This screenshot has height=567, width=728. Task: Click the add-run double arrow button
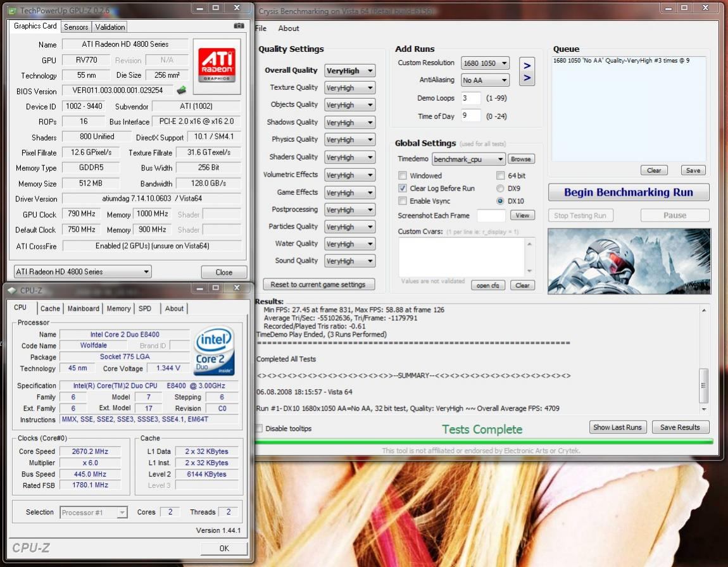click(x=527, y=72)
